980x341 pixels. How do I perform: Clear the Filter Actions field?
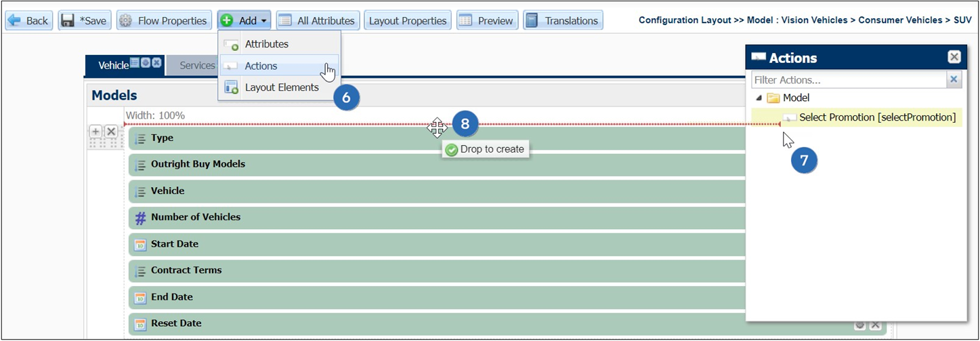click(x=954, y=80)
